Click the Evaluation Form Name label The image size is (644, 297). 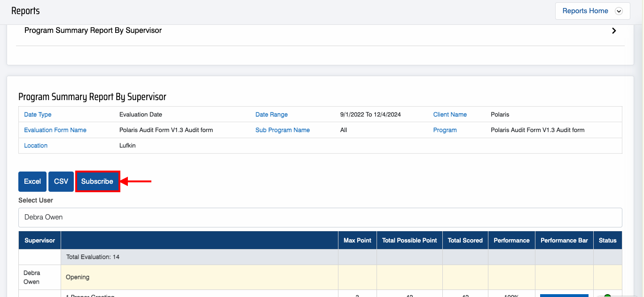tap(55, 130)
